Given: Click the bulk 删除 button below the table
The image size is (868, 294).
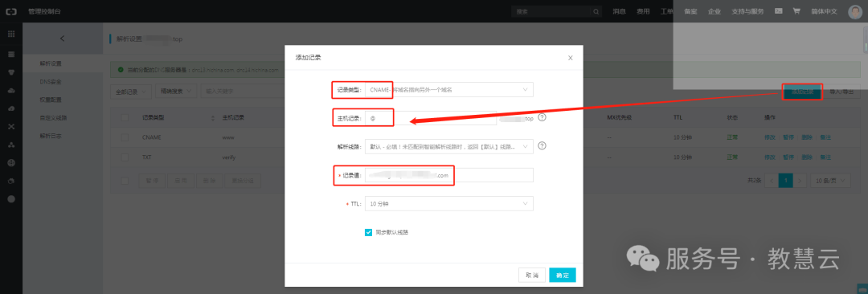Looking at the screenshot, I should tap(209, 181).
